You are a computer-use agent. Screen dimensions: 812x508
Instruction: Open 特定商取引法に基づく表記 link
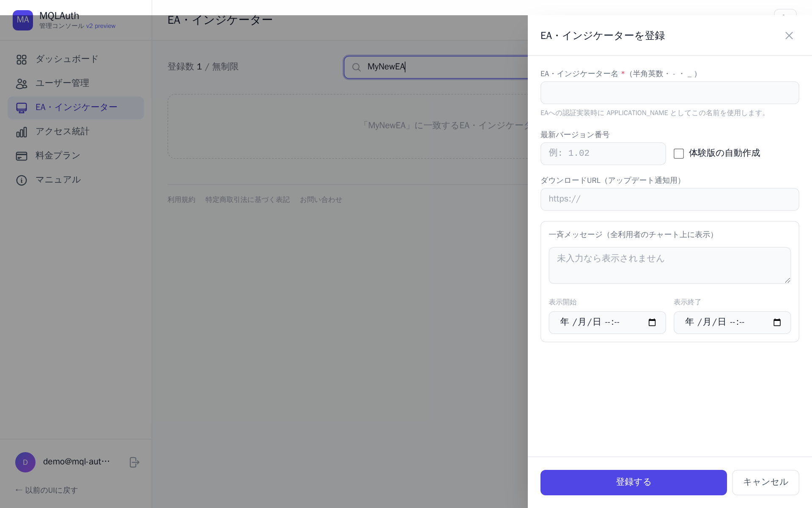click(x=247, y=199)
